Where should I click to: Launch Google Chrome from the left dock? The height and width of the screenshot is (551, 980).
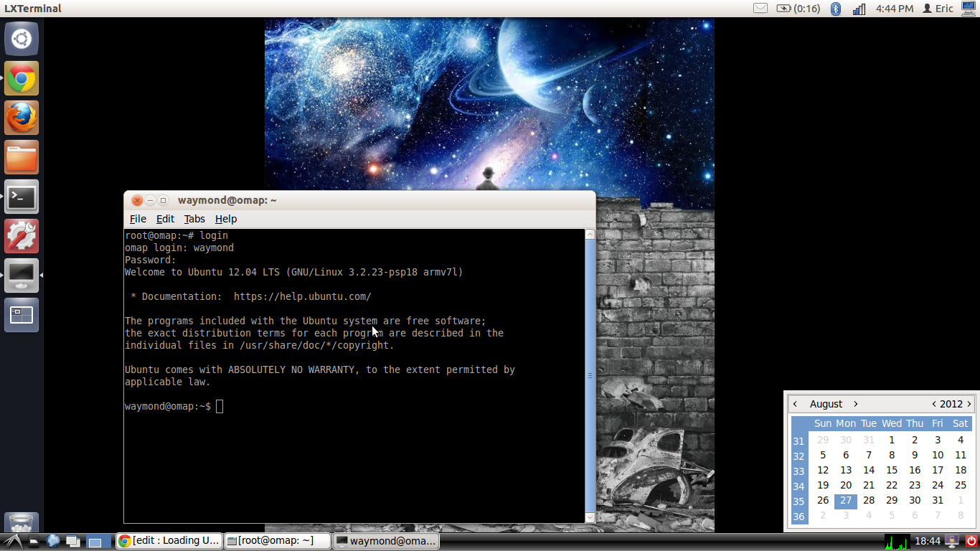point(21,78)
